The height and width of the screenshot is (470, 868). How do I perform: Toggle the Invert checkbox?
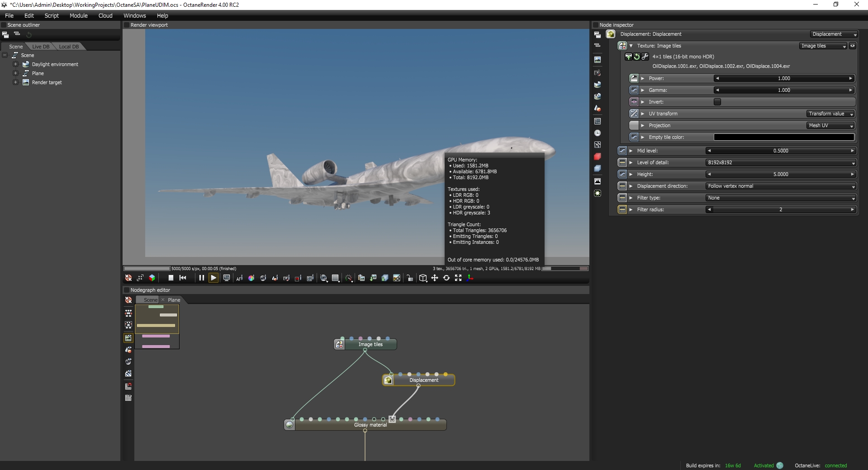pyautogui.click(x=717, y=102)
